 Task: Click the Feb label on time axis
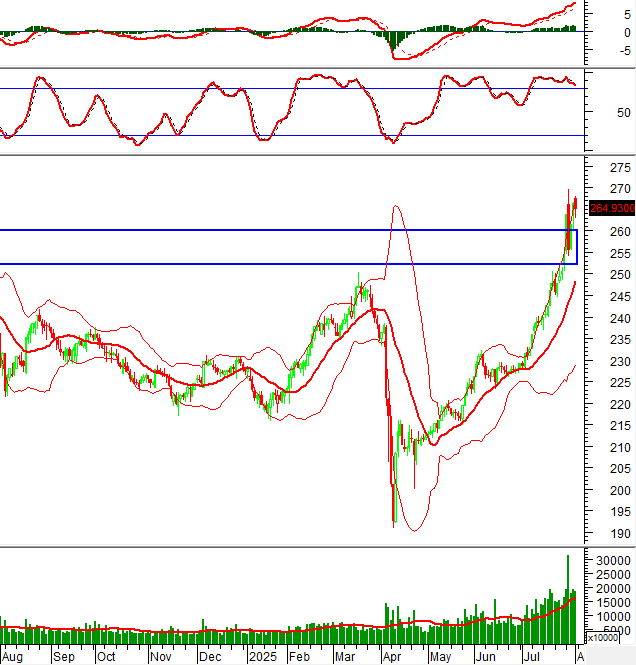[x=299, y=657]
